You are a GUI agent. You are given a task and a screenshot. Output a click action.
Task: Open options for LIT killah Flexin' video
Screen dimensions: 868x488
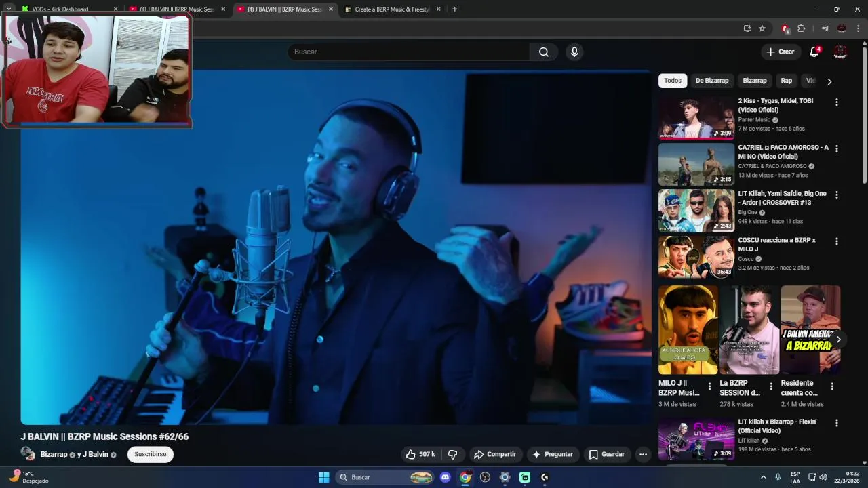coord(836,423)
